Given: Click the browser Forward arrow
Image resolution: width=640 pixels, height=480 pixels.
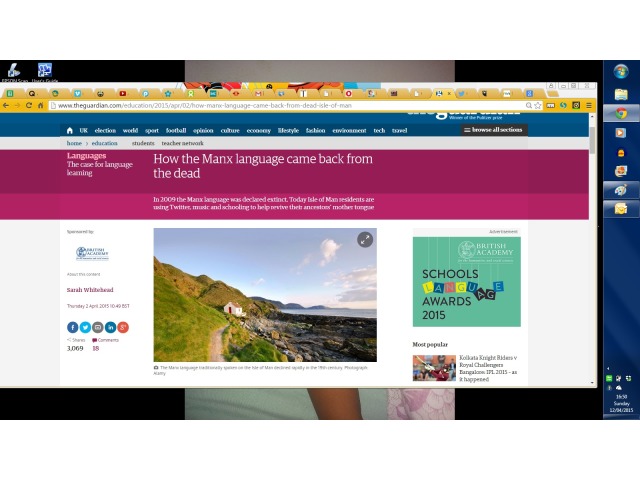Looking at the screenshot, I should coord(17,105).
